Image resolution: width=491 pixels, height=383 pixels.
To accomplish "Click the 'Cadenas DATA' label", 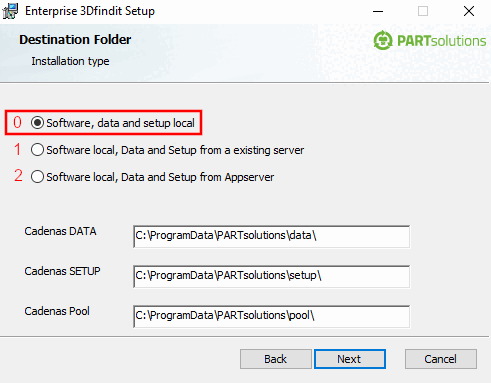I will [60, 231].
